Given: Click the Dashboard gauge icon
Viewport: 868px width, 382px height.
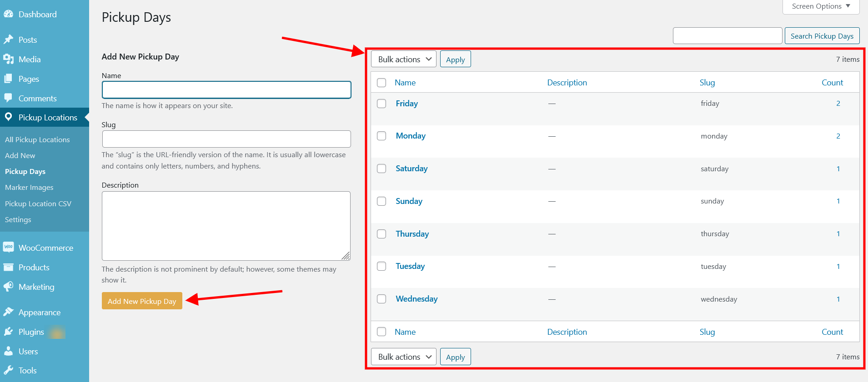Looking at the screenshot, I should pyautogui.click(x=8, y=14).
